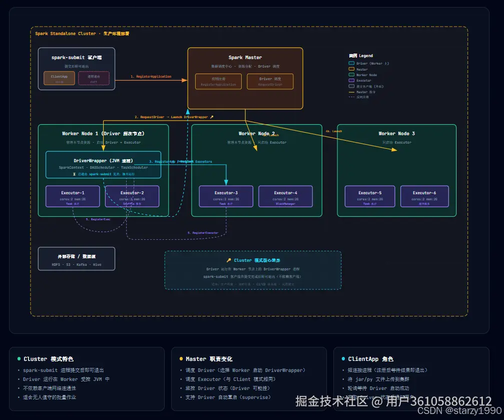The width and height of the screenshot is (504, 420).
Task: Click the spark-submit 进程提交后即可退出 bullet
Action: [x=64, y=370]
